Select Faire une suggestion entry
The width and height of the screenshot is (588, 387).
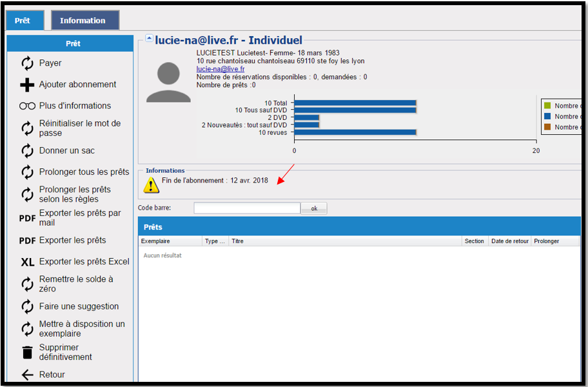click(x=79, y=306)
